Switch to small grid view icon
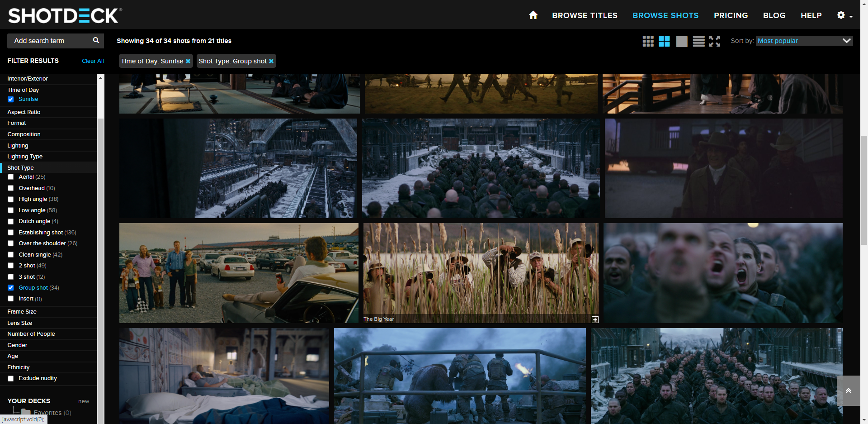The height and width of the screenshot is (424, 868). (648, 41)
